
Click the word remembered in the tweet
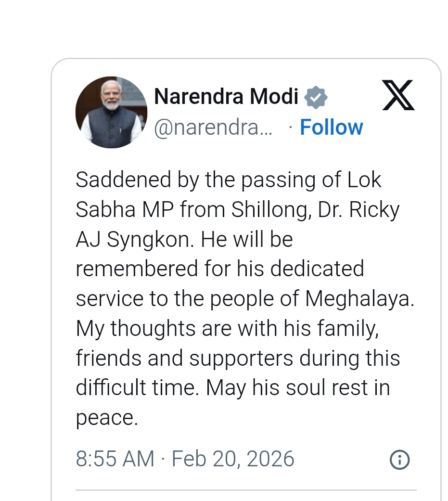[132, 269]
